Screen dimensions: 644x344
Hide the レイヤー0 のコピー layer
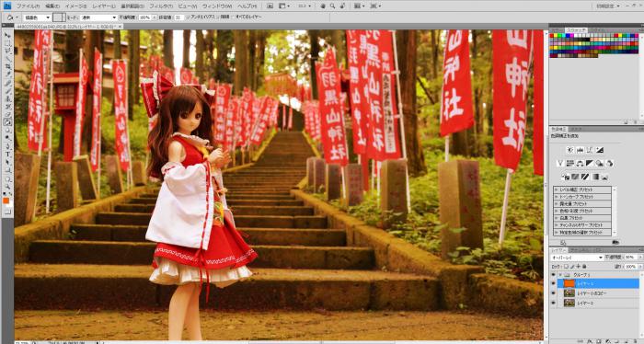click(553, 293)
